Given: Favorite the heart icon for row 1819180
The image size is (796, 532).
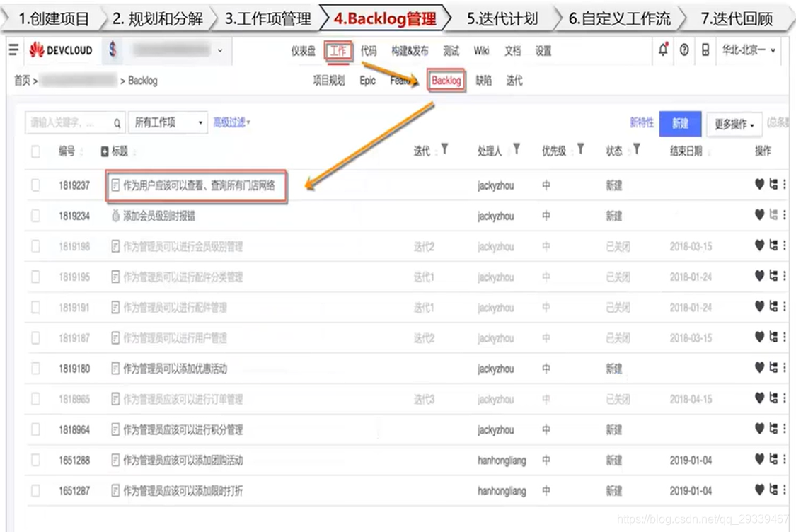Looking at the screenshot, I should click(x=759, y=367).
